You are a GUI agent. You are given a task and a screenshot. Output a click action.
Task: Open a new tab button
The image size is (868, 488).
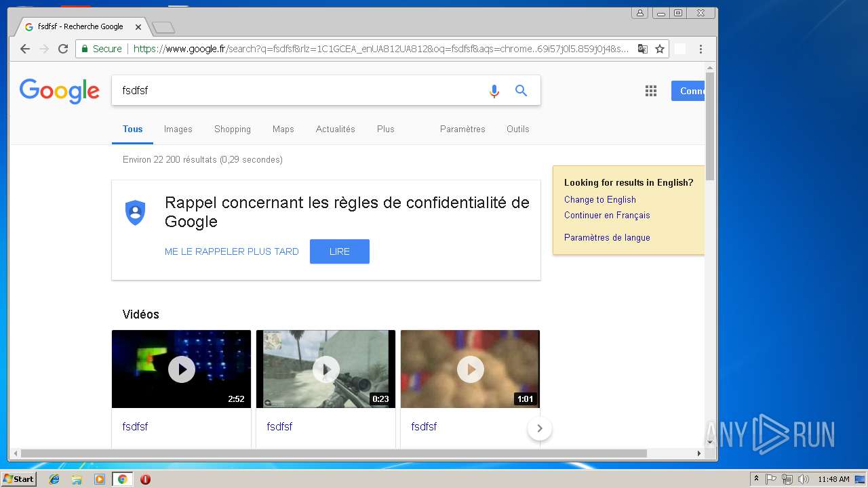pyautogui.click(x=163, y=27)
